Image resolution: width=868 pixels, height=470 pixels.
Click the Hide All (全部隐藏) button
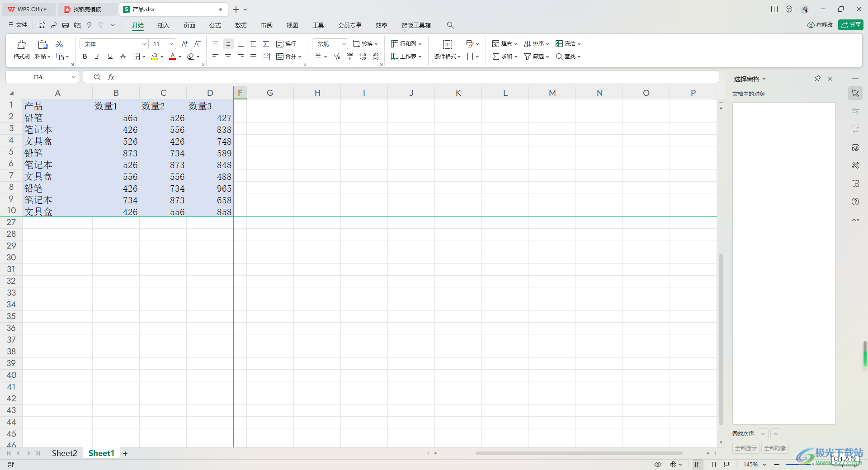tap(775, 448)
